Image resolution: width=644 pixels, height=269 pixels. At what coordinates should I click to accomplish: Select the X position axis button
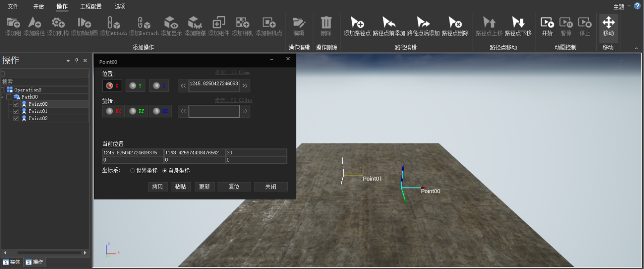[x=112, y=85]
